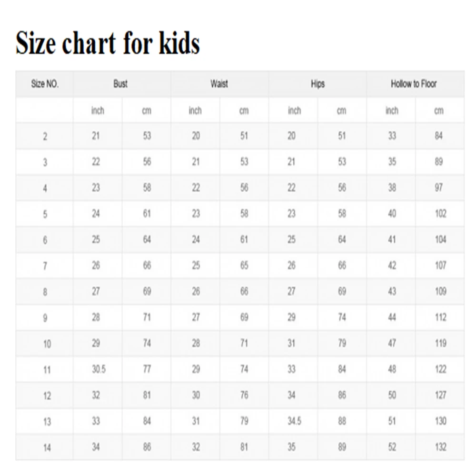Image resolution: width=476 pixels, height=476 pixels.
Task: Select the 119 cm cell for size 10
Action: pyautogui.click(x=440, y=343)
